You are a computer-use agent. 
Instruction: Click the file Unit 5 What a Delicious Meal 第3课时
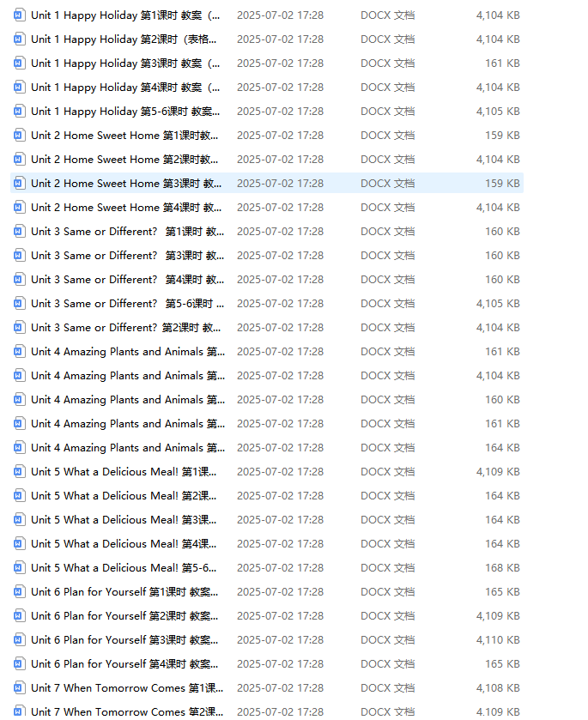coord(124,520)
